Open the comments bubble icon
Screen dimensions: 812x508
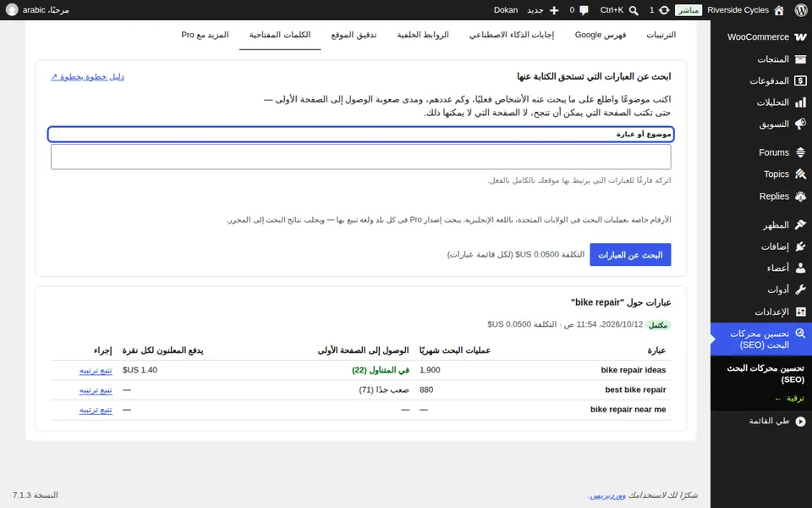[x=584, y=10]
